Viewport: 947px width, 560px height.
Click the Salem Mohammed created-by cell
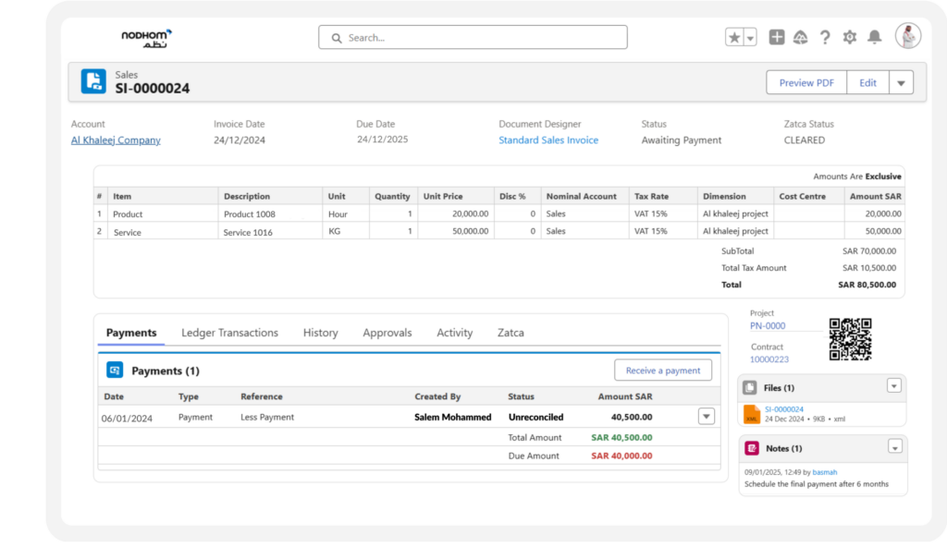453,417
